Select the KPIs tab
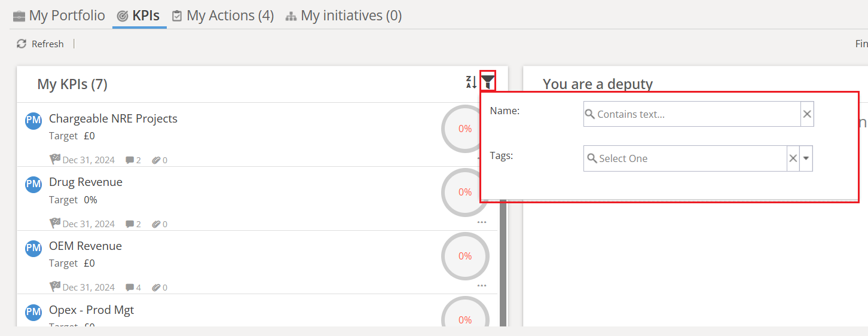The image size is (868, 336). (139, 16)
